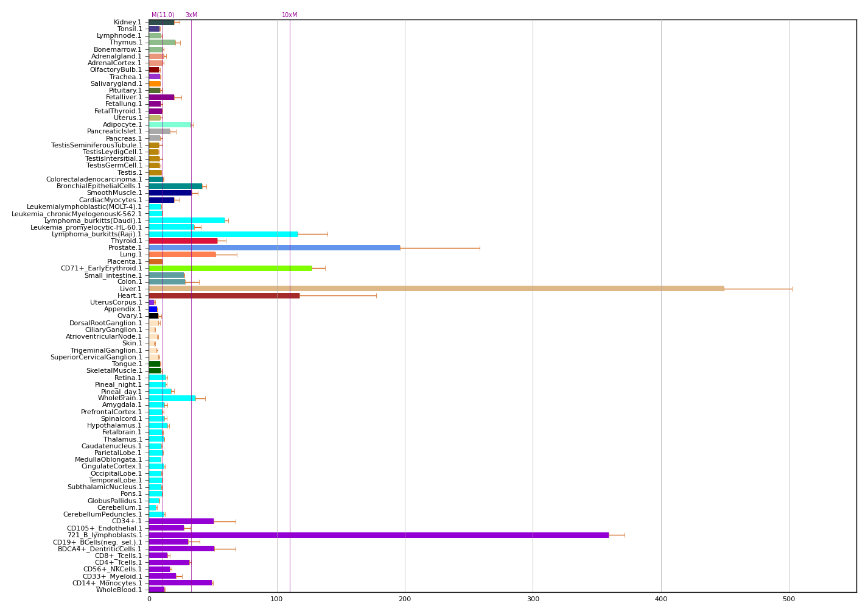The height and width of the screenshot is (614, 868).
Task: Click the x-axis tick labeled 300
Action: tap(533, 599)
